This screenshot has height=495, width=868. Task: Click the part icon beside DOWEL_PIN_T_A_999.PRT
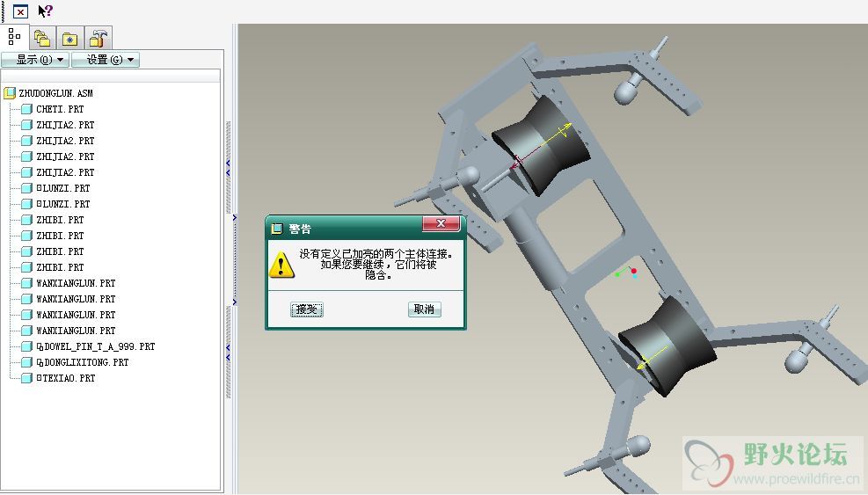tap(26, 346)
